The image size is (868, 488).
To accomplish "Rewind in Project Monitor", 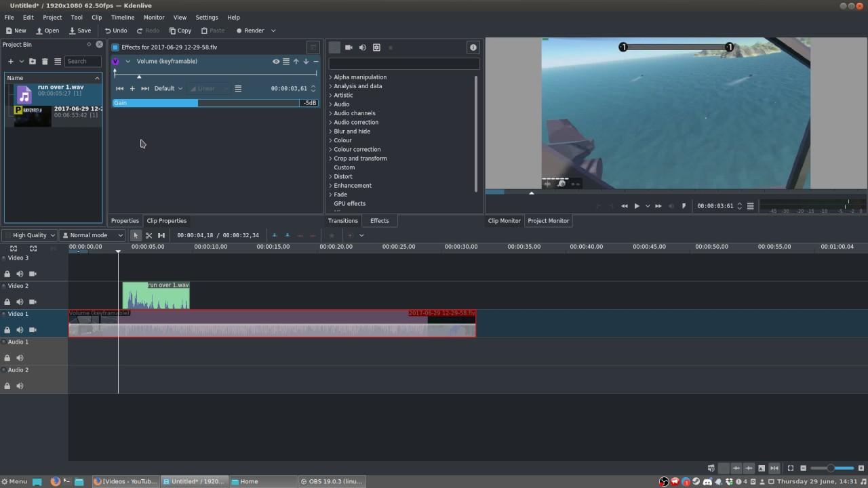I will (625, 206).
